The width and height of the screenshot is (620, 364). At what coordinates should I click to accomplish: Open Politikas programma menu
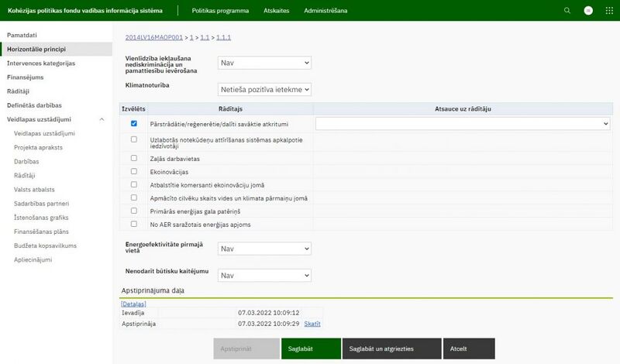click(x=220, y=11)
